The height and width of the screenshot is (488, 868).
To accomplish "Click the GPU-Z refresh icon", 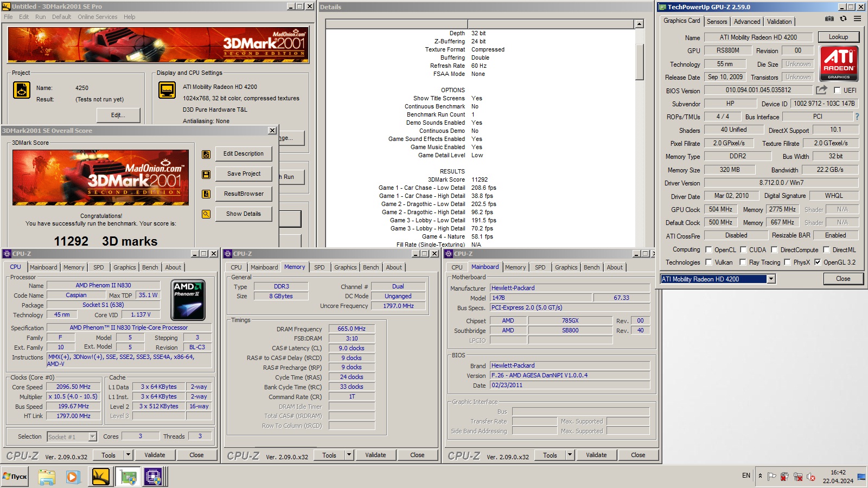I will pos(843,18).
